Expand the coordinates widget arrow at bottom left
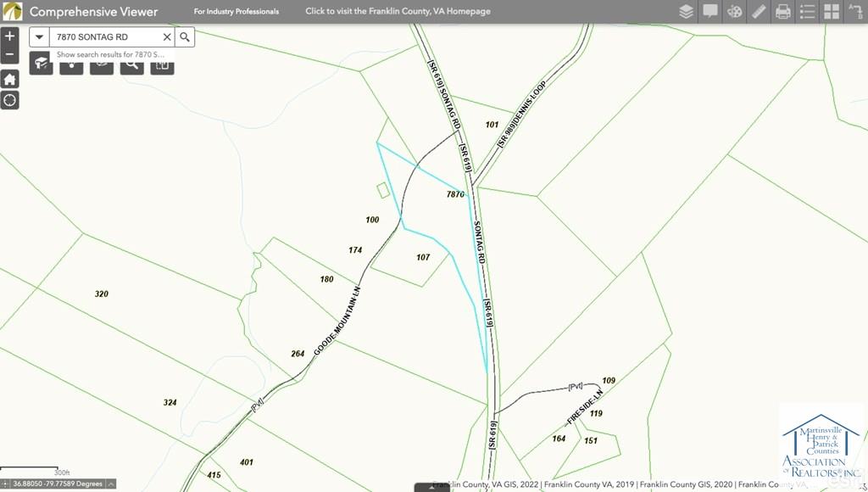Image resolution: width=868 pixels, height=492 pixels. (111, 484)
